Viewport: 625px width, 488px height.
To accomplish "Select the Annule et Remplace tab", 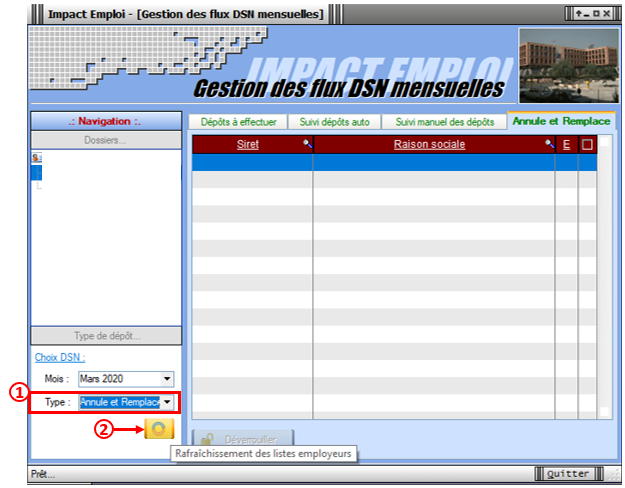I will tap(561, 121).
